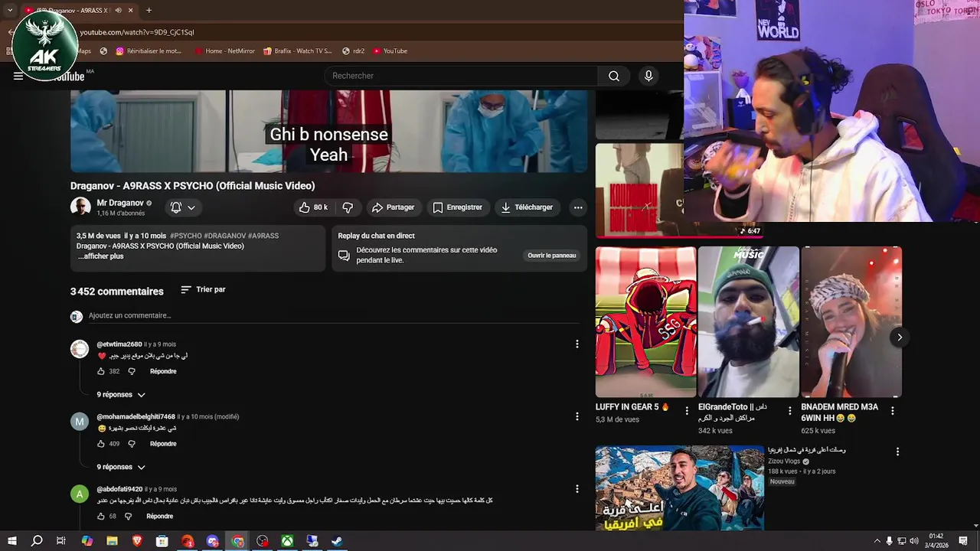This screenshot has height=551, width=980.
Task: Click Mr Draganov channel avatar
Action: [x=80, y=207]
